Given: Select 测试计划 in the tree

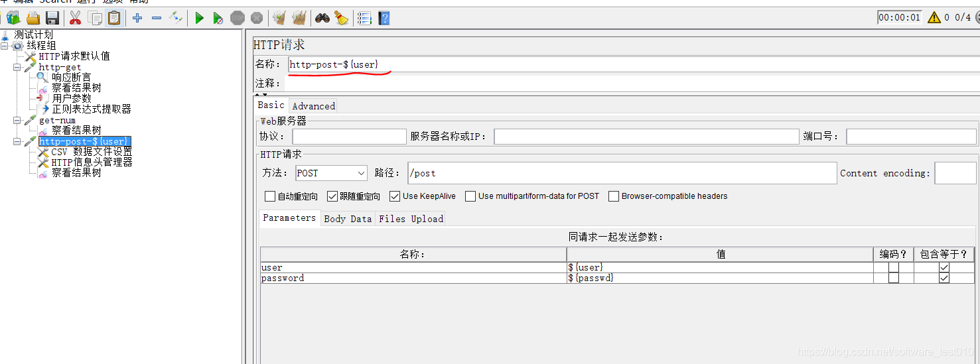Looking at the screenshot, I should click(x=33, y=34).
